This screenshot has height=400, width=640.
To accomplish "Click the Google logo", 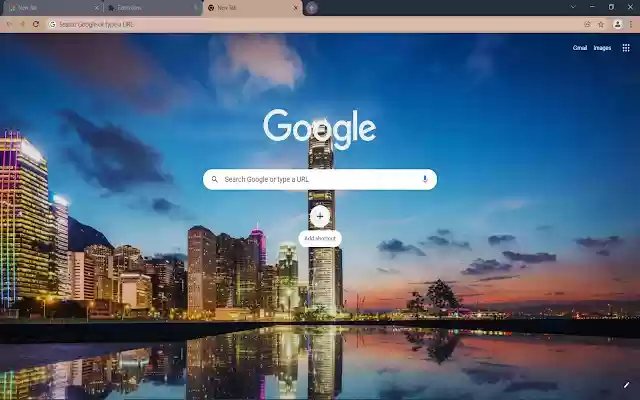I will (x=320, y=128).
